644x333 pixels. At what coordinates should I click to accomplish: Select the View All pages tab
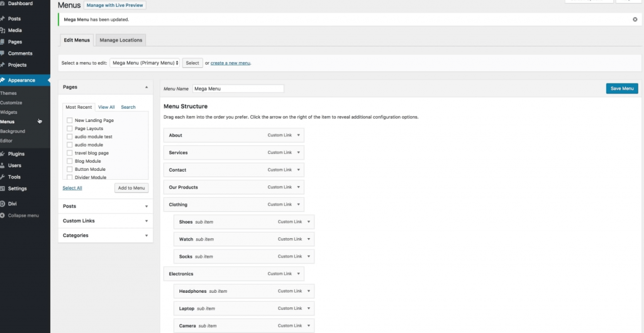coord(106,107)
